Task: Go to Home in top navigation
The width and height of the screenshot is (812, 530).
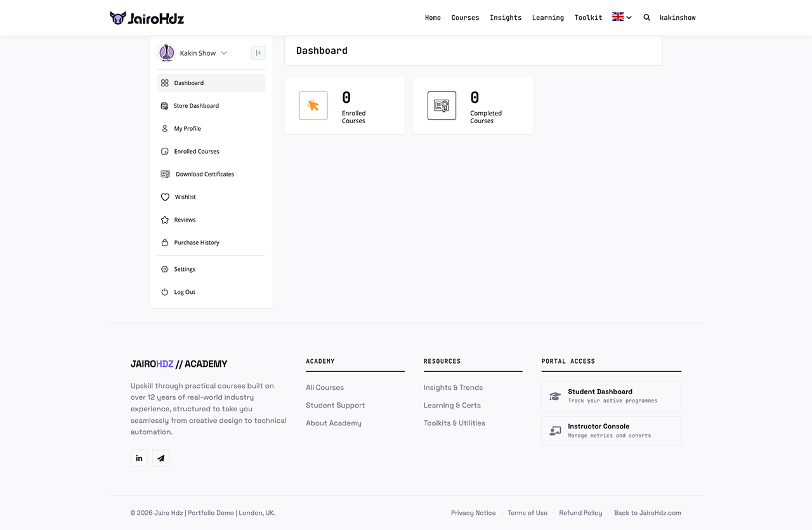Action: 433,18
